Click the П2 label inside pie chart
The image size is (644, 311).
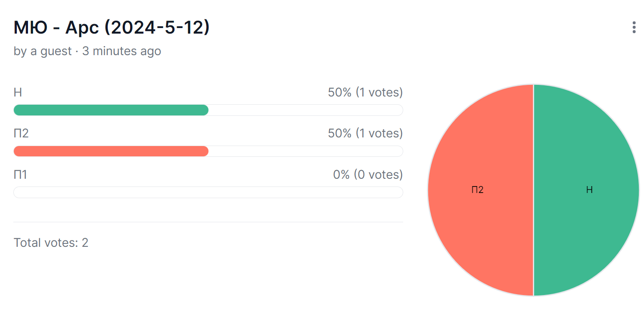(477, 190)
